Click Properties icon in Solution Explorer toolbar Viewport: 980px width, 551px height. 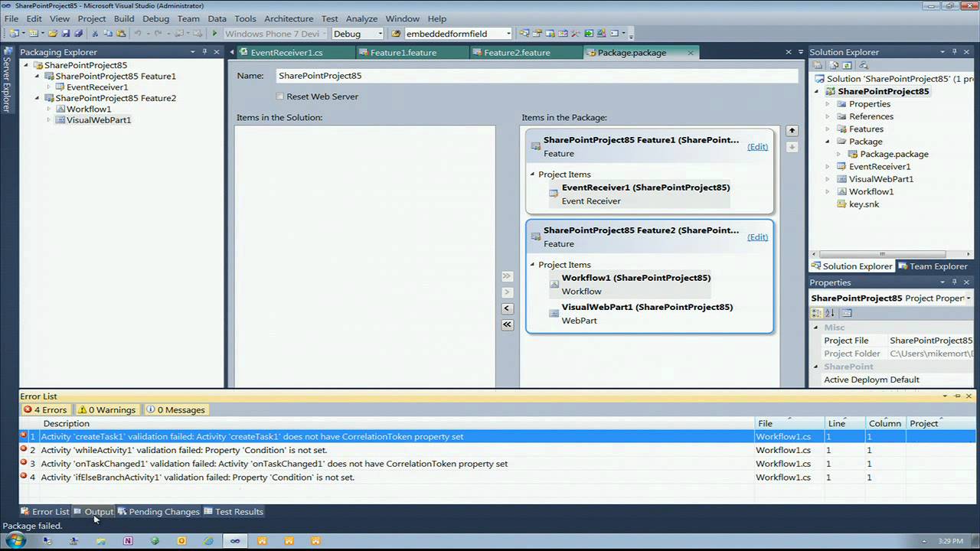point(818,65)
